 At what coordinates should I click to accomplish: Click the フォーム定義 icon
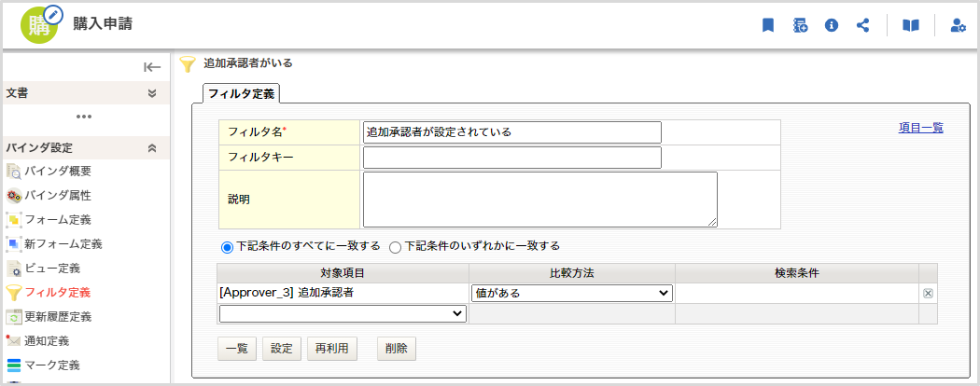[x=14, y=220]
